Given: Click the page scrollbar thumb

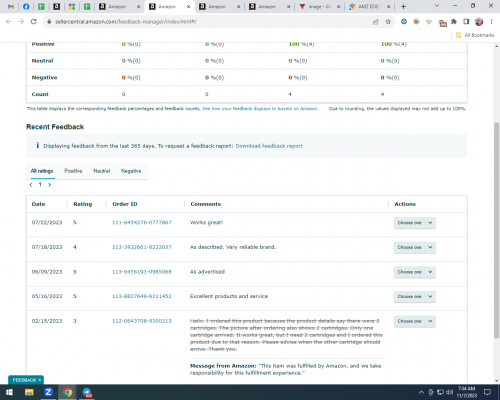Looking at the screenshot, I should [x=496, y=230].
